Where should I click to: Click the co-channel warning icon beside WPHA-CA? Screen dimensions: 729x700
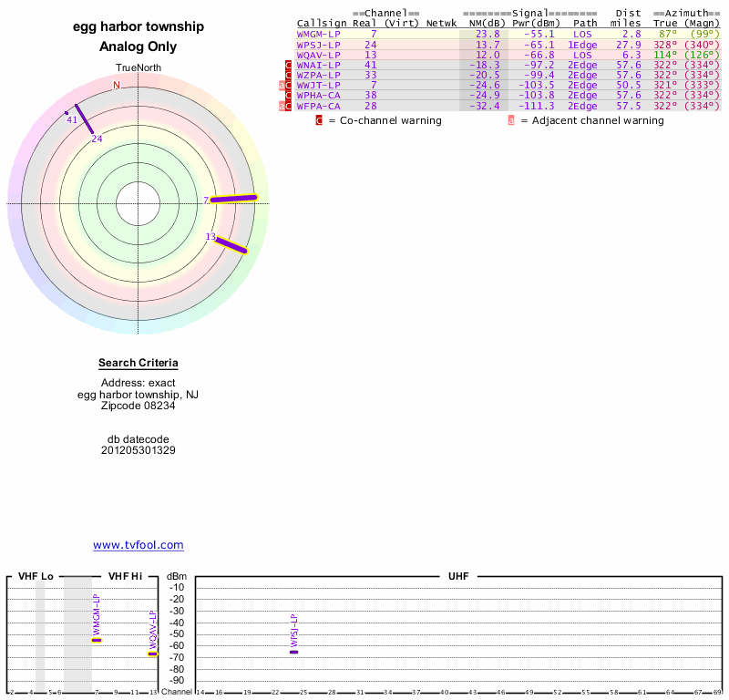click(289, 96)
